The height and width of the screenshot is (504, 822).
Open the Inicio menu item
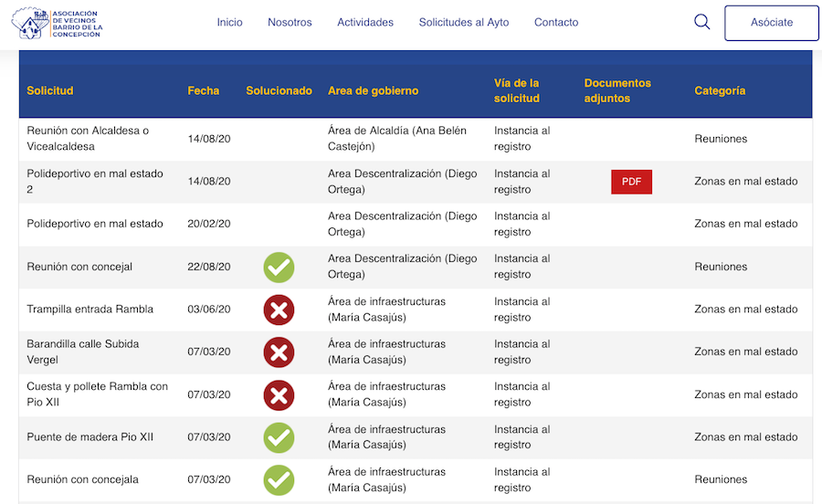click(229, 23)
